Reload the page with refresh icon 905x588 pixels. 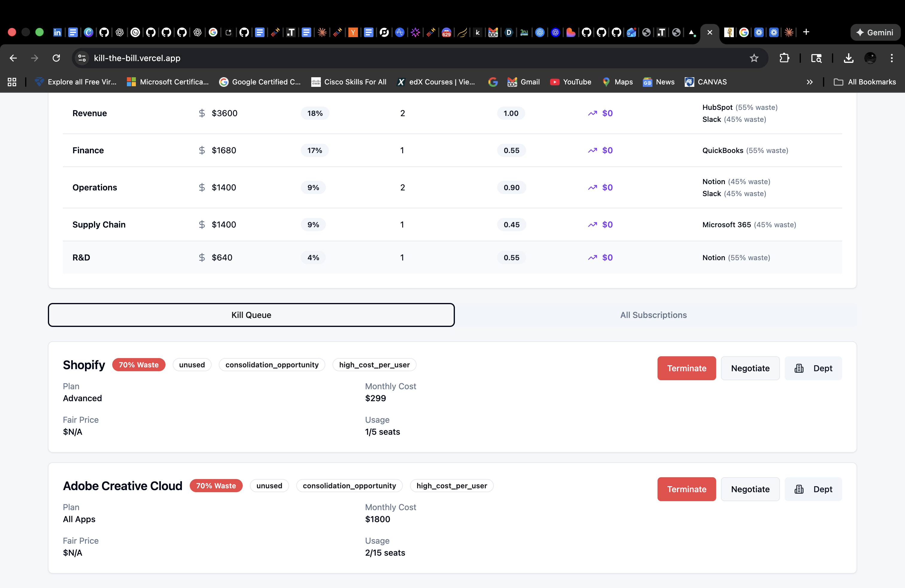[56, 58]
